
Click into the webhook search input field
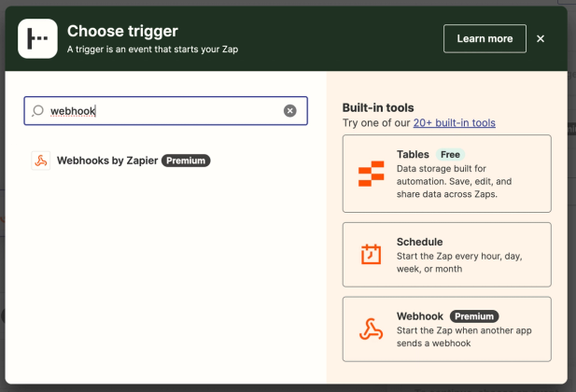pyautogui.click(x=165, y=110)
